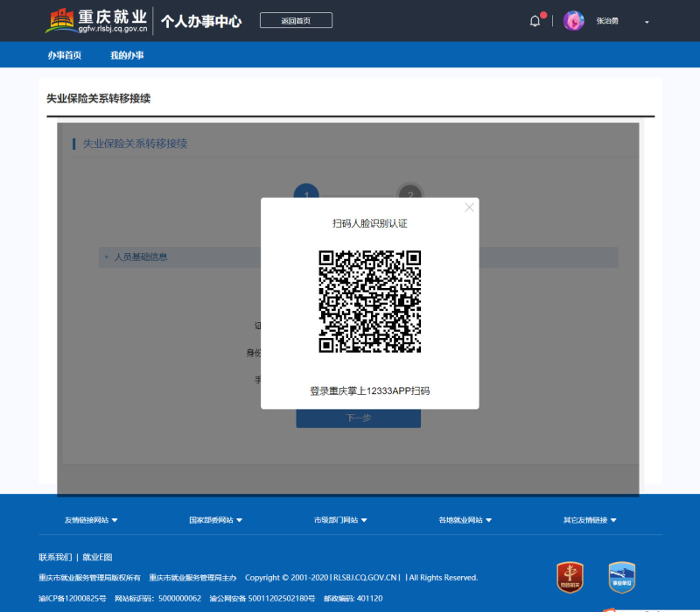
Task: Click the notification bell icon
Action: coord(535,21)
